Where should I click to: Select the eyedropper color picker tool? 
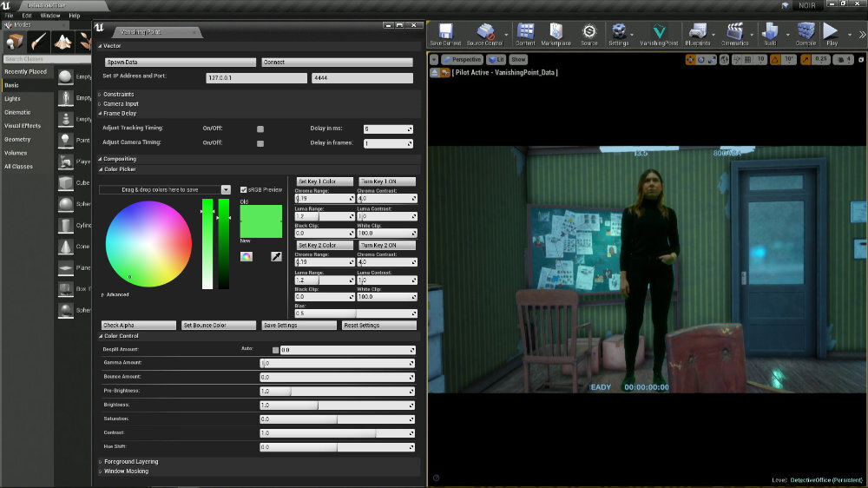(x=276, y=256)
